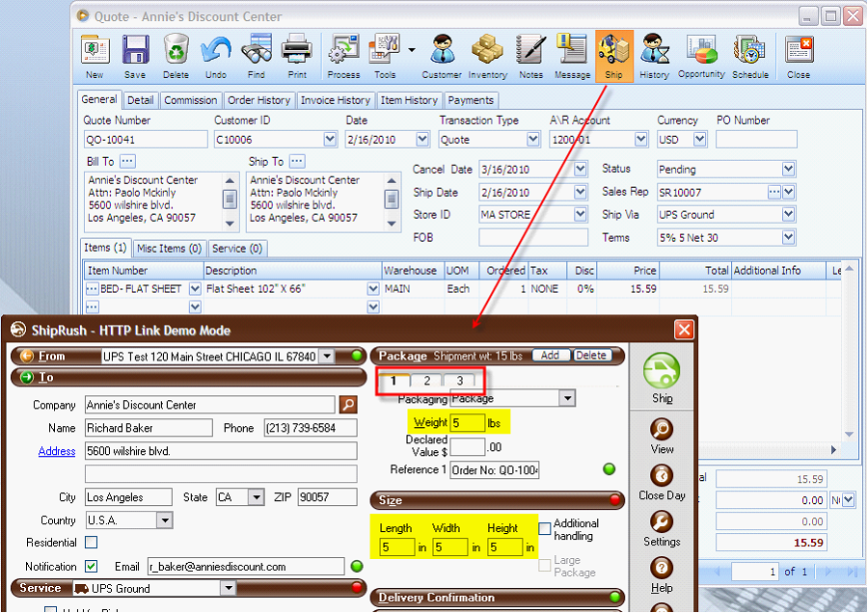Switch to the Payments tab
868x613 pixels.
tap(471, 100)
